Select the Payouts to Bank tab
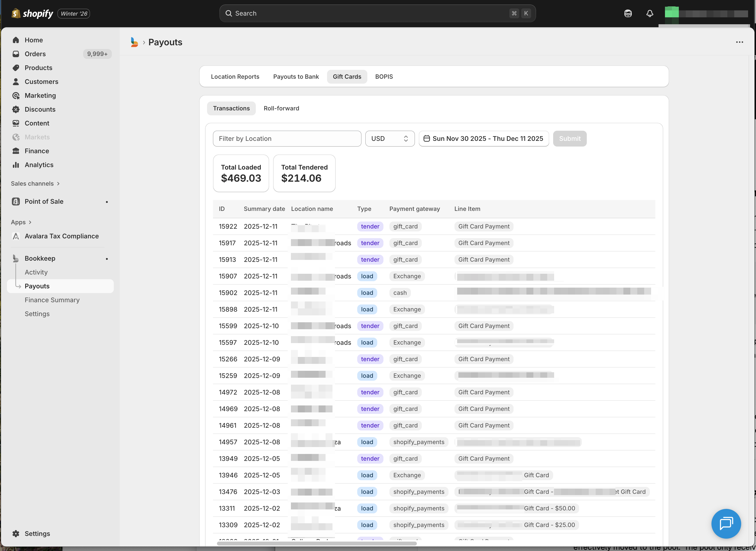The height and width of the screenshot is (551, 756). [x=296, y=76]
